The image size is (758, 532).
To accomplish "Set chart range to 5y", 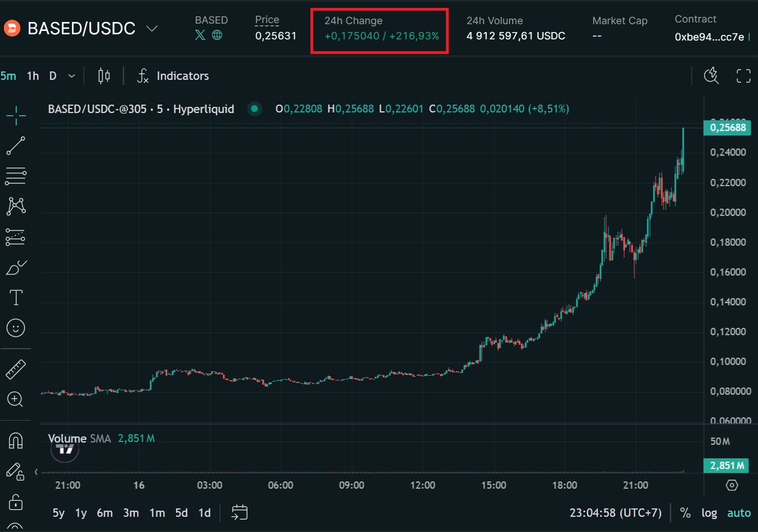I will pos(58,512).
